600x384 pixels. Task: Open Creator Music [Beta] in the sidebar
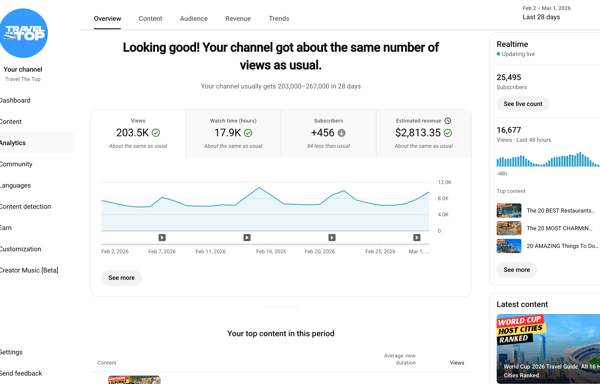29,270
